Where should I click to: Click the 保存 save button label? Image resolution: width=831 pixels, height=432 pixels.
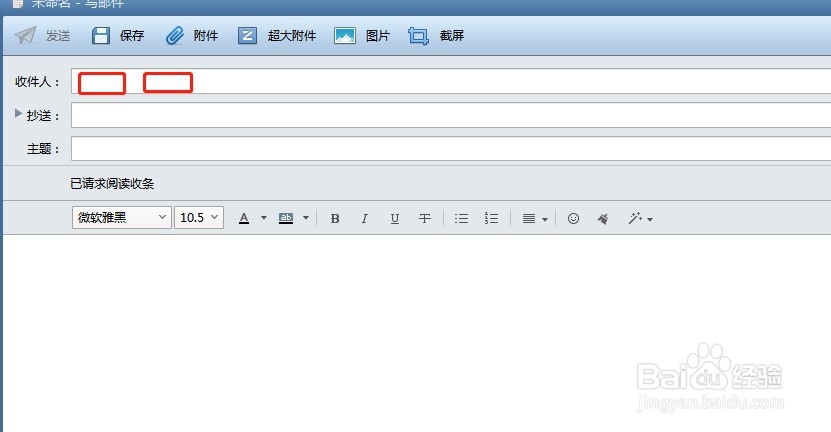click(x=132, y=36)
